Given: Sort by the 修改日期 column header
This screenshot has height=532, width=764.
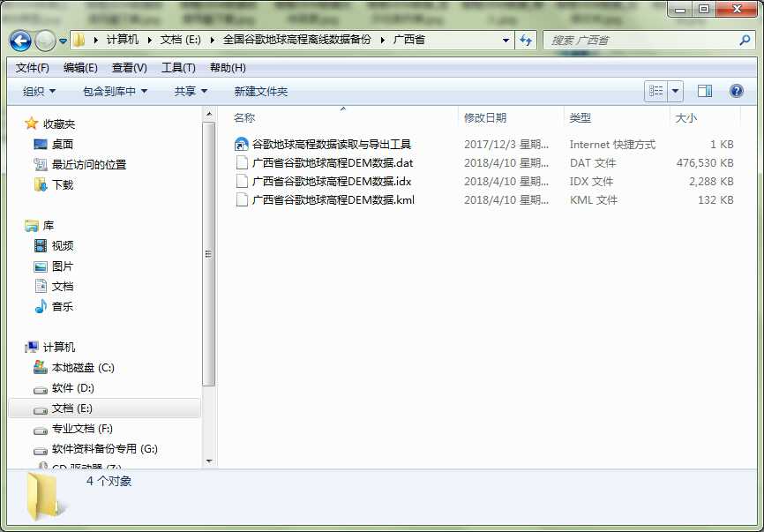Looking at the screenshot, I should tap(485, 117).
